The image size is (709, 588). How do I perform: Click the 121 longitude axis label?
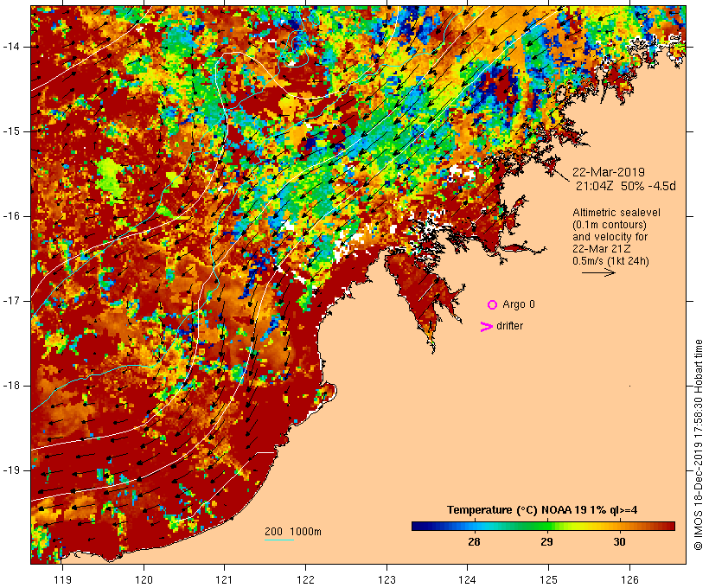coord(224,579)
